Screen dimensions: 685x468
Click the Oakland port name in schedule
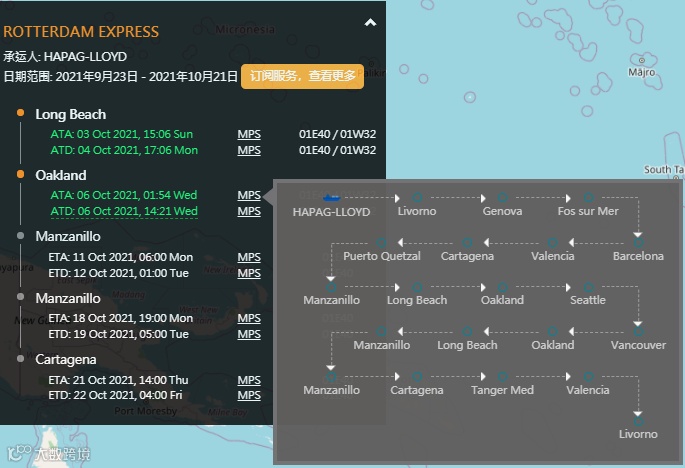61,175
